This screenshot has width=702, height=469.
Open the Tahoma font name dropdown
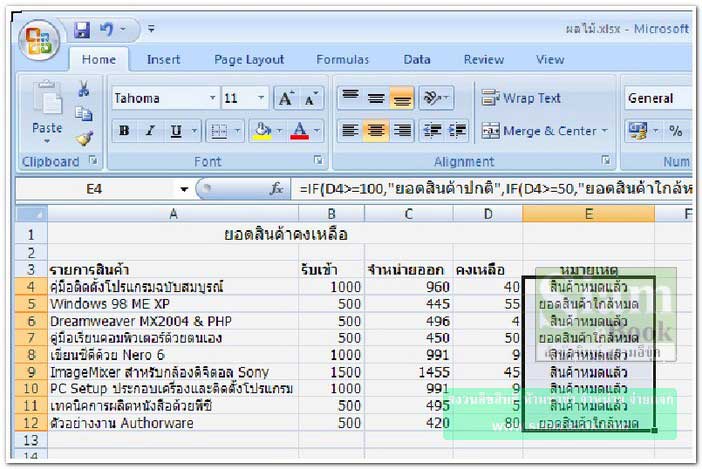213,98
